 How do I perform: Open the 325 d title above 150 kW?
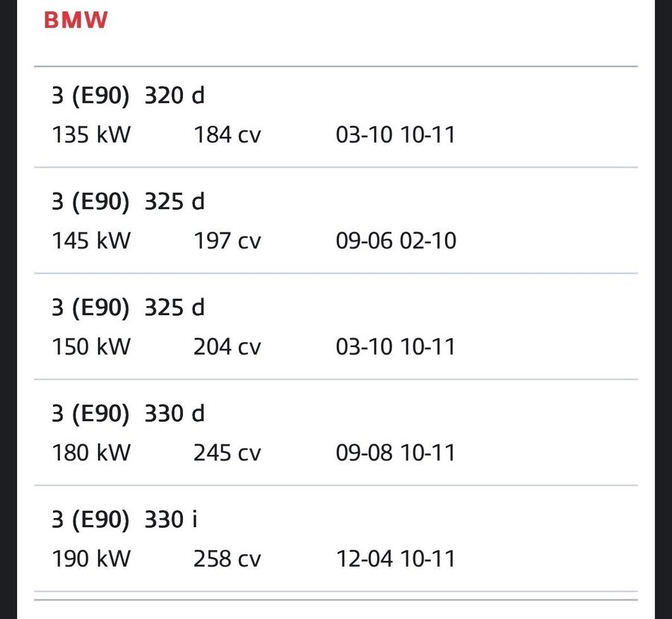pyautogui.click(x=128, y=308)
